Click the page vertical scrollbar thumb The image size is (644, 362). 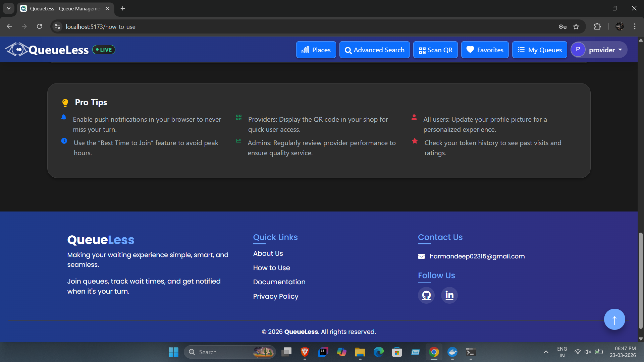641,281
